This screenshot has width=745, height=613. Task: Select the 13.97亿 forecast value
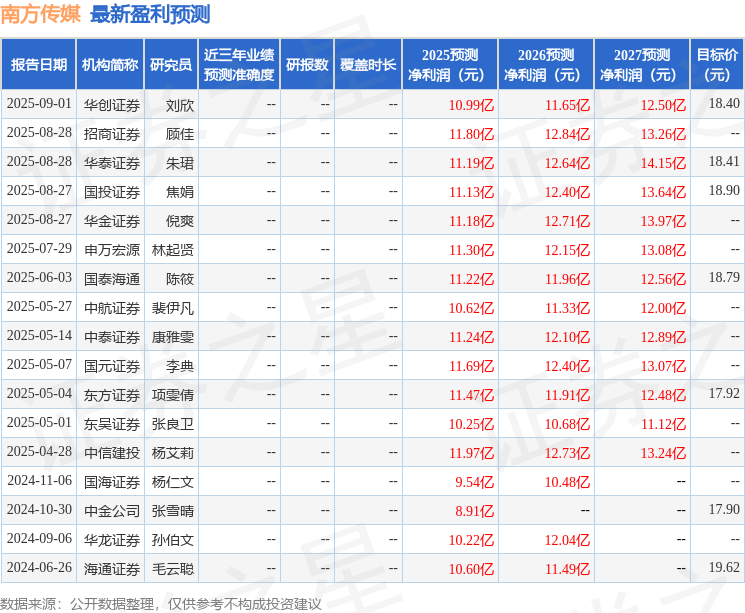pyautogui.click(x=663, y=221)
